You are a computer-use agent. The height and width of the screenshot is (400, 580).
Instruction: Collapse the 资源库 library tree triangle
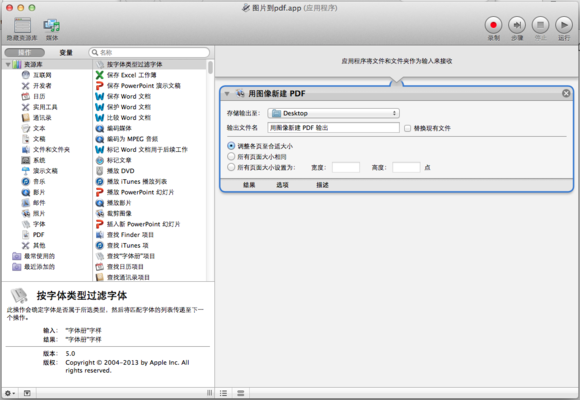(8, 65)
